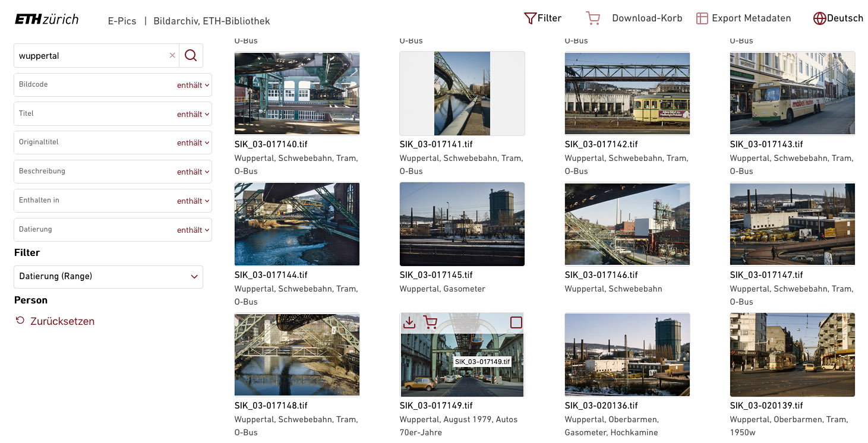Open the SIK_03-017145.tif Gasometer title
Screen dimensions: 868x443
tap(436, 275)
